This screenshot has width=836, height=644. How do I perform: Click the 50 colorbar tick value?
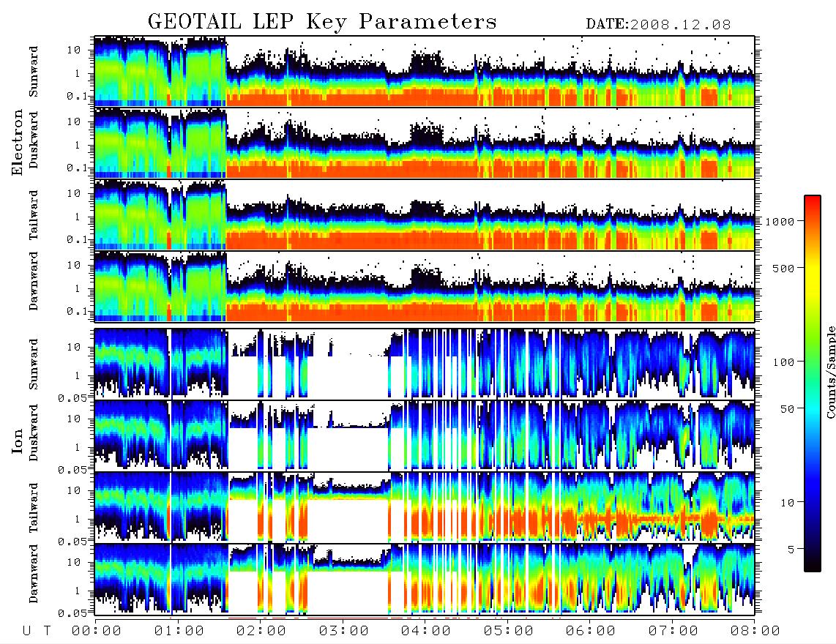pyautogui.click(x=787, y=409)
